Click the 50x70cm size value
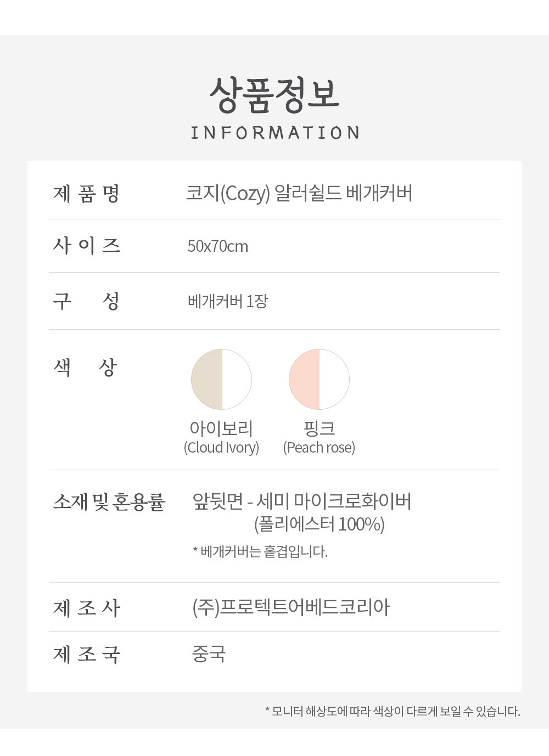Viewport: 549px width, 756px height. 218,246
